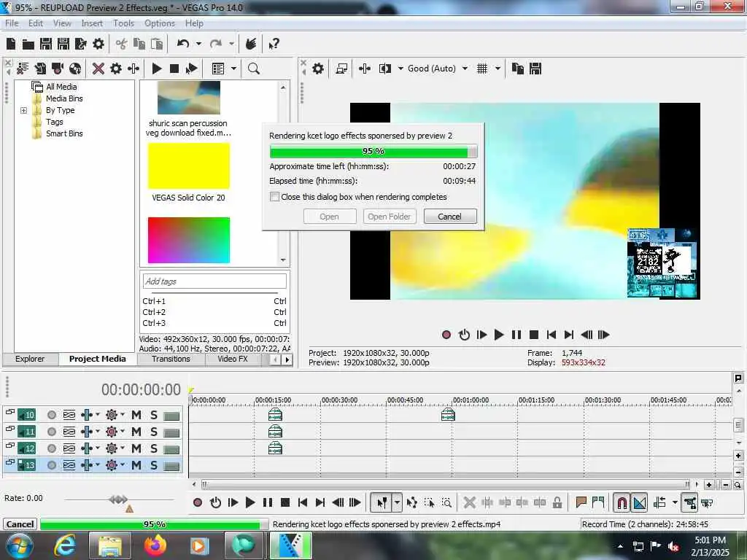
Task: Solo track 10 with its S button
Action: click(x=153, y=415)
